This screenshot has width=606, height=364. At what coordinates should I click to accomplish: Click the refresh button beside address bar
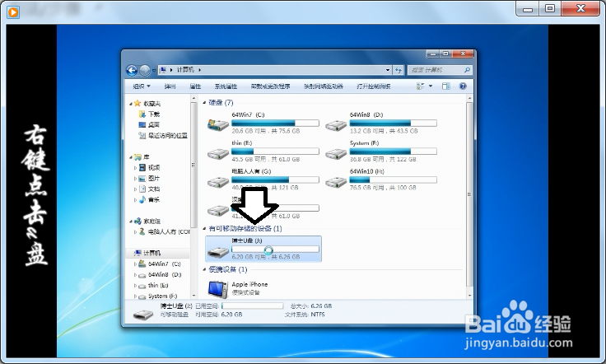(398, 70)
